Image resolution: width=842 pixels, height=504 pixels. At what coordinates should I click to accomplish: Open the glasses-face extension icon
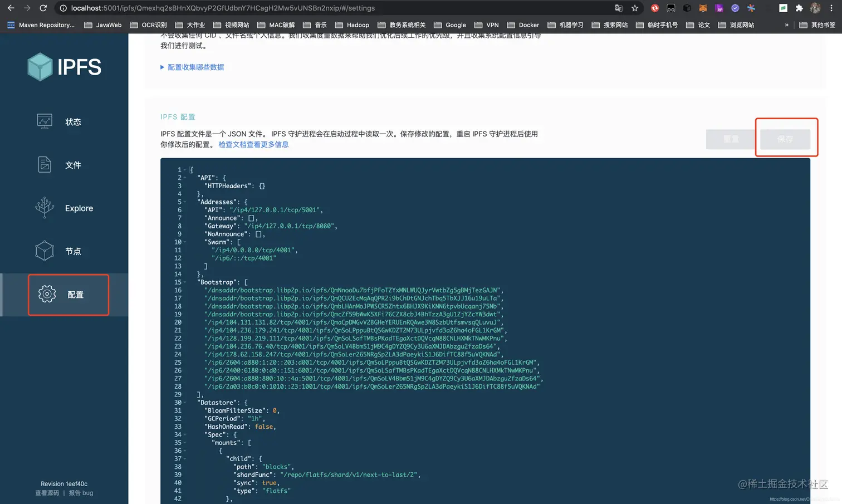670,8
